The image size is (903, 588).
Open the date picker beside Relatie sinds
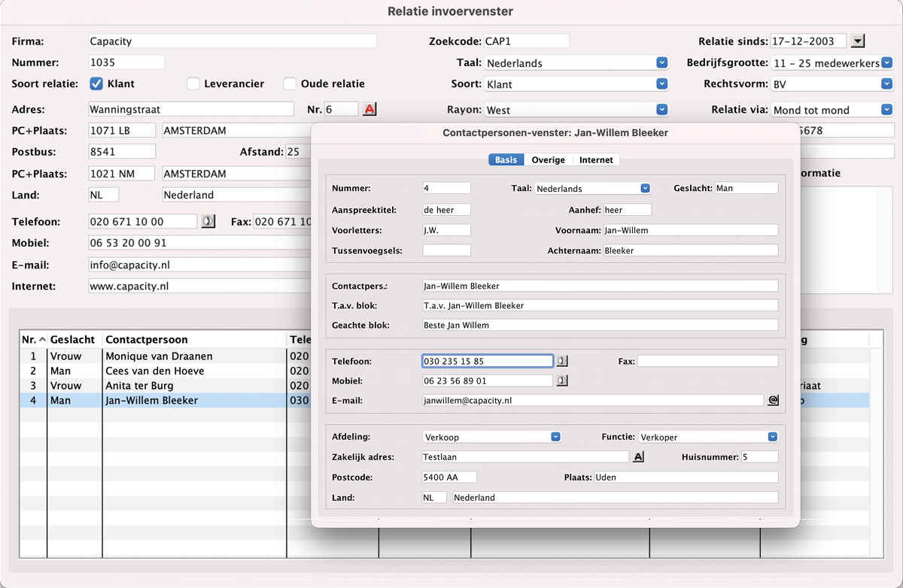click(x=859, y=41)
